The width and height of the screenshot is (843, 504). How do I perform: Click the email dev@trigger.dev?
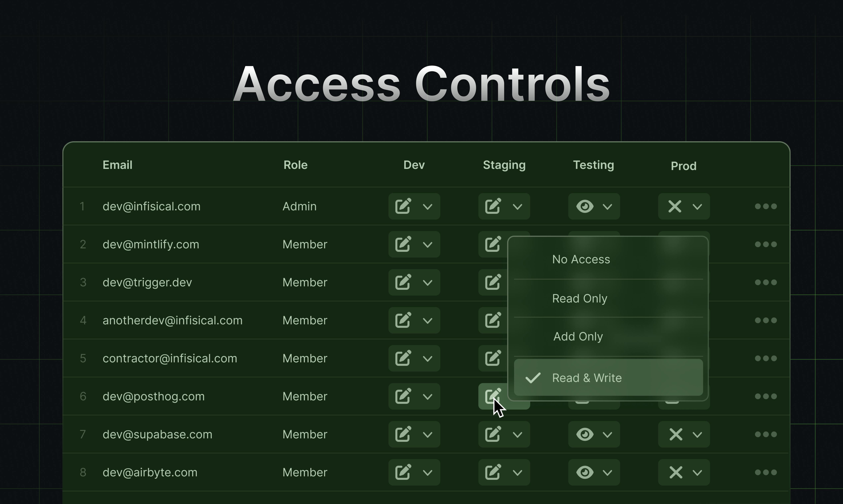[147, 283]
